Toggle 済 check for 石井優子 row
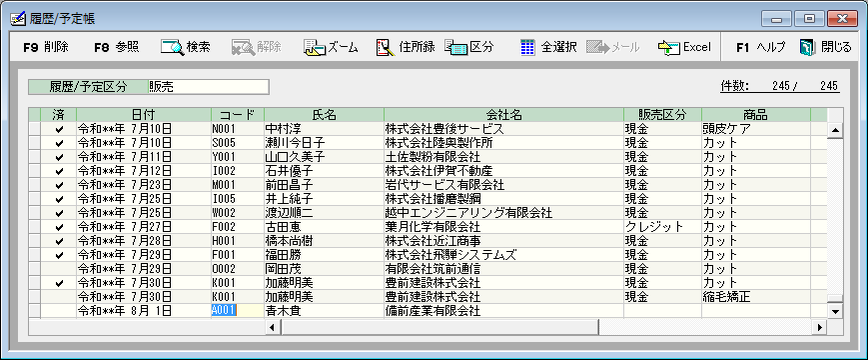Image resolution: width=868 pixels, height=360 pixels. pyautogui.click(x=59, y=171)
